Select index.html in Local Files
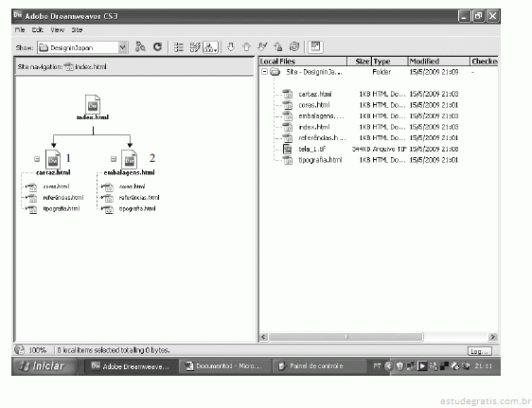 tap(314, 127)
